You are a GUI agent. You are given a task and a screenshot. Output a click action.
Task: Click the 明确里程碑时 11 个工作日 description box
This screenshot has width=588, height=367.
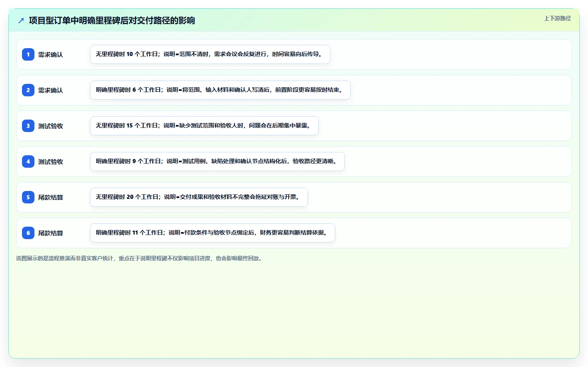click(x=212, y=233)
